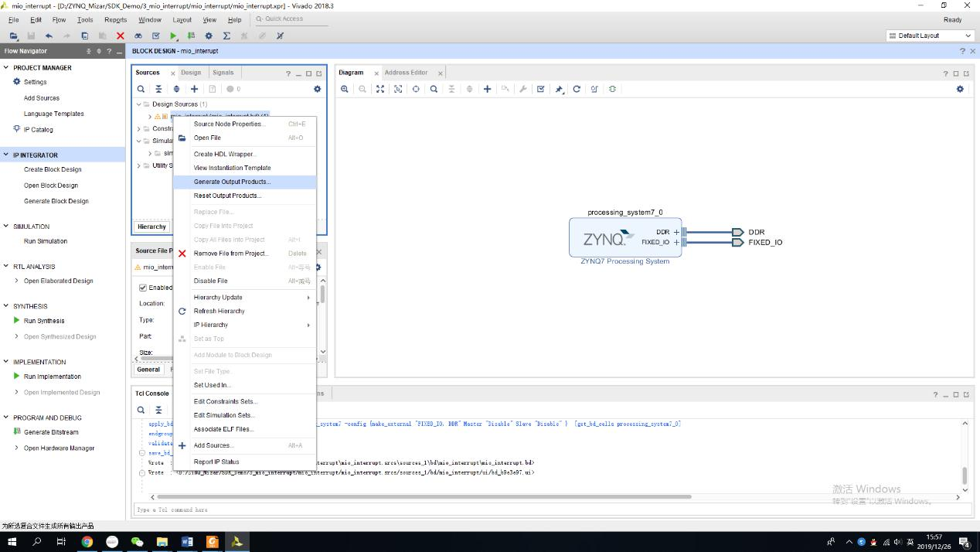Click plus add sources icon in Sources panel
980x552 pixels.
click(x=194, y=89)
